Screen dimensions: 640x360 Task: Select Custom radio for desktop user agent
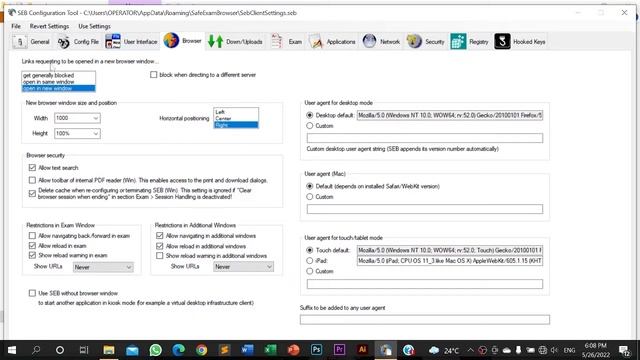309,126
